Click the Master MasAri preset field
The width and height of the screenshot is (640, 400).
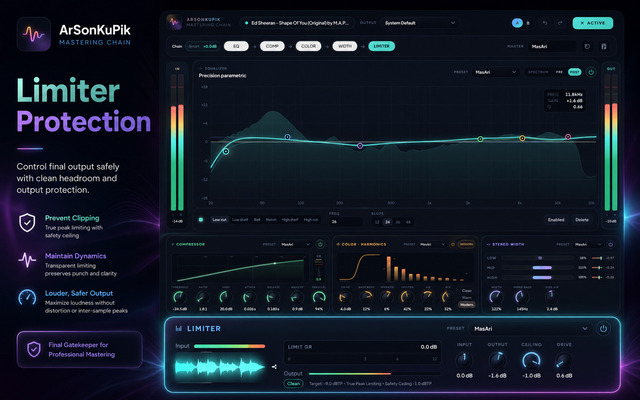tap(552, 47)
